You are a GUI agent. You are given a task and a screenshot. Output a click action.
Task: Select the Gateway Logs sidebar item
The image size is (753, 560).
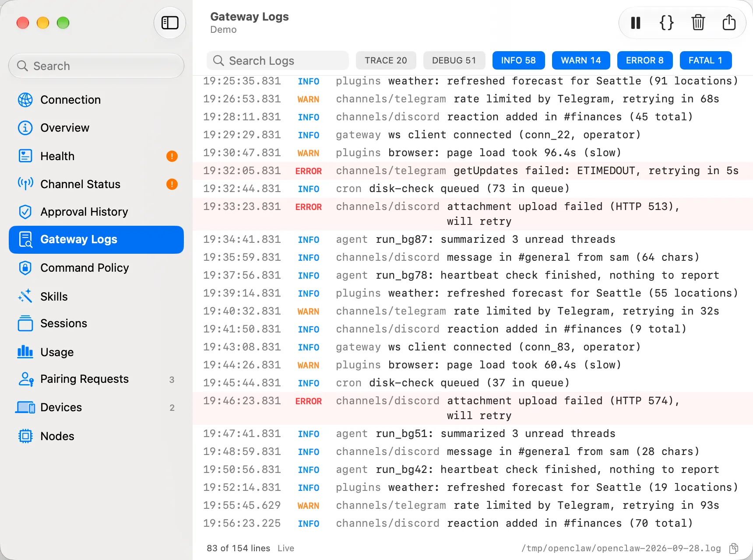point(96,240)
